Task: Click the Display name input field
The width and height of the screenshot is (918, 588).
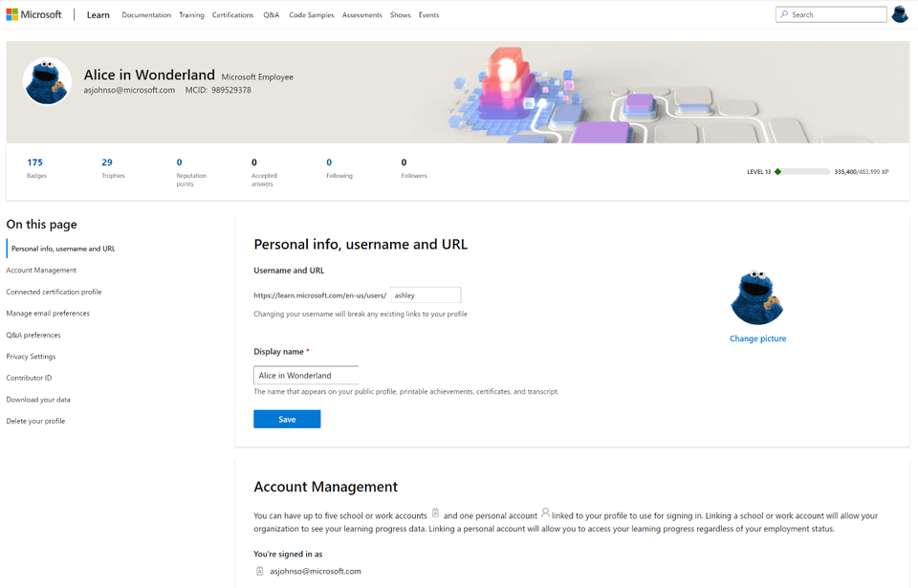Action: (x=306, y=376)
